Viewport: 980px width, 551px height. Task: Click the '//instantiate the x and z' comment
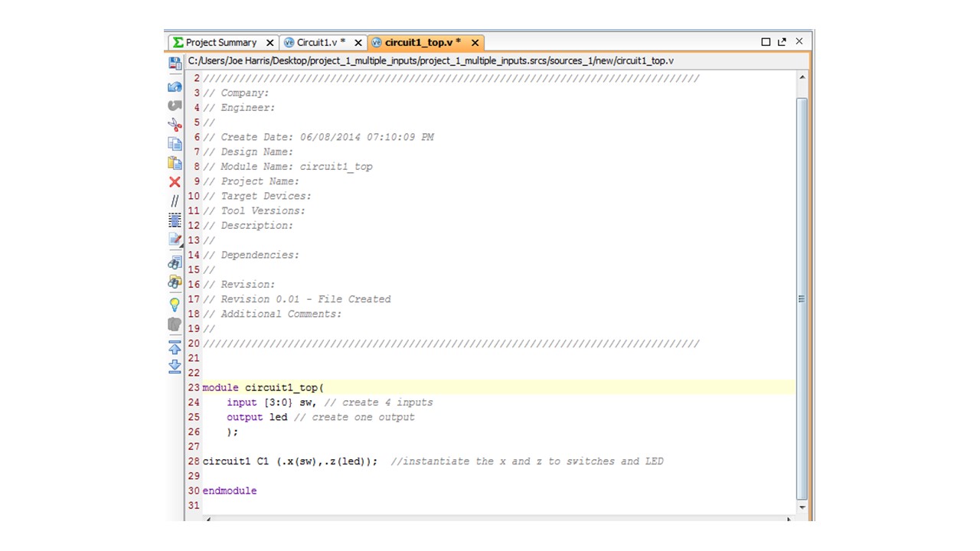pos(527,461)
